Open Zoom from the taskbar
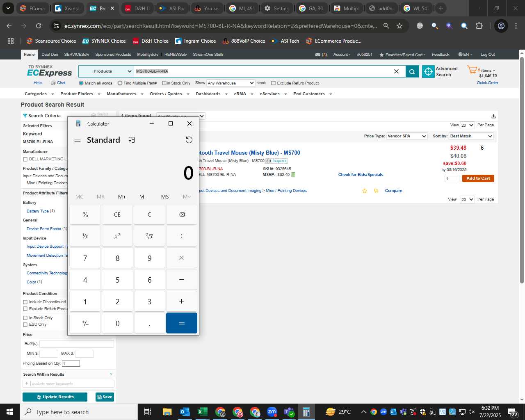The width and height of the screenshot is (525, 420). [272, 412]
